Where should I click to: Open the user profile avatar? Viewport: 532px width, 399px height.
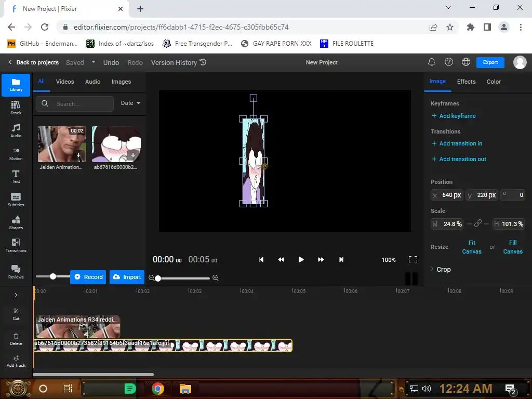[520, 62]
